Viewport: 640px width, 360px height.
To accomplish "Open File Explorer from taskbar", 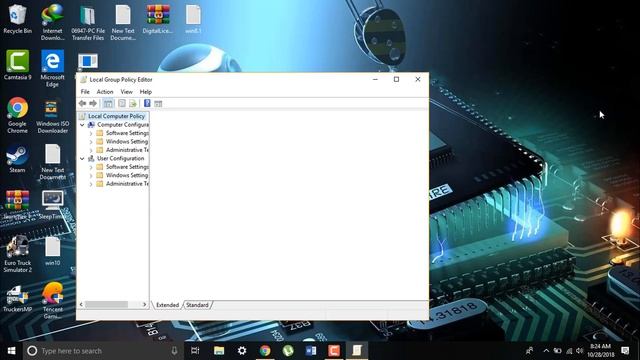I will pyautogui.click(x=219, y=351).
